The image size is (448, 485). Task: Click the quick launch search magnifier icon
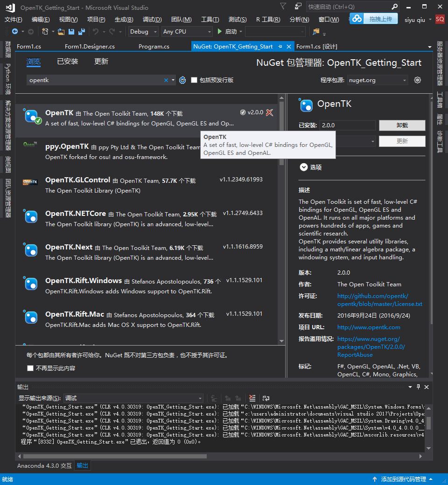coord(394,7)
